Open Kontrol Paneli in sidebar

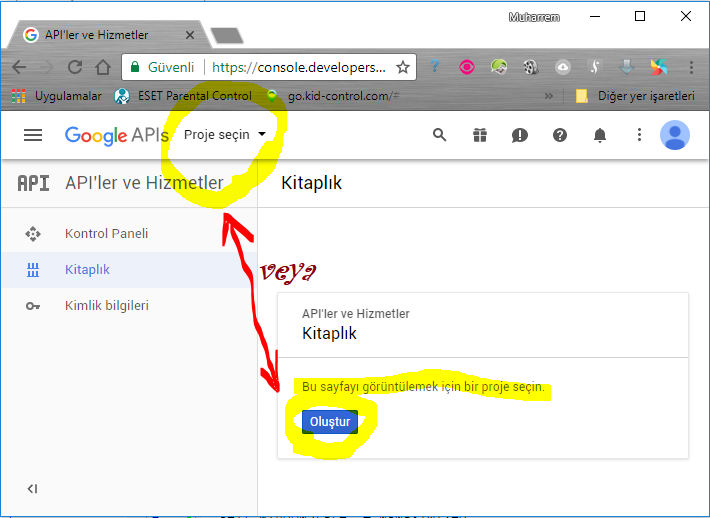tap(129, 234)
